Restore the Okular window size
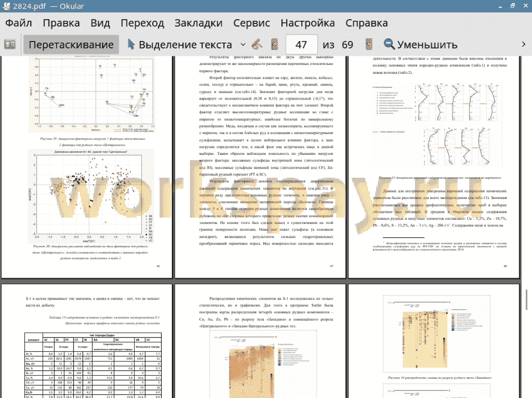 click(x=513, y=6)
